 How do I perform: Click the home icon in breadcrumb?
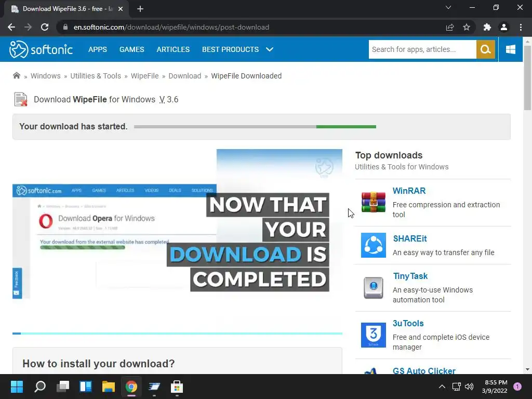(x=16, y=75)
